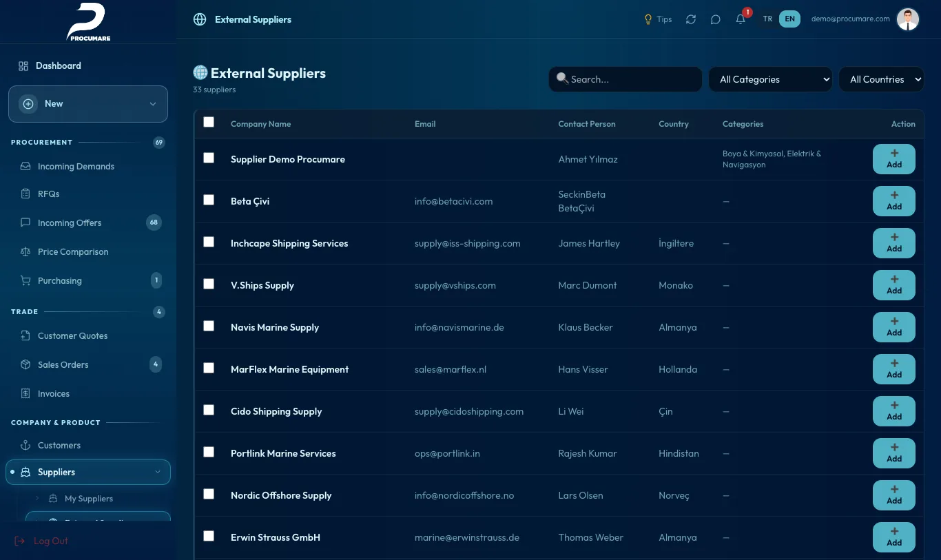941x560 pixels.
Task: Toggle the select-all checkbox in table header
Action: click(209, 122)
